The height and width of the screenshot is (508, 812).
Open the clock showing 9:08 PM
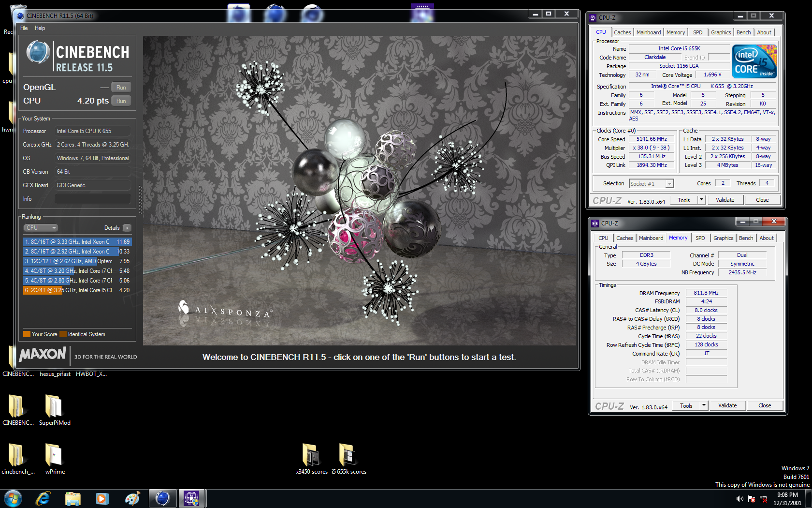pyautogui.click(x=787, y=499)
